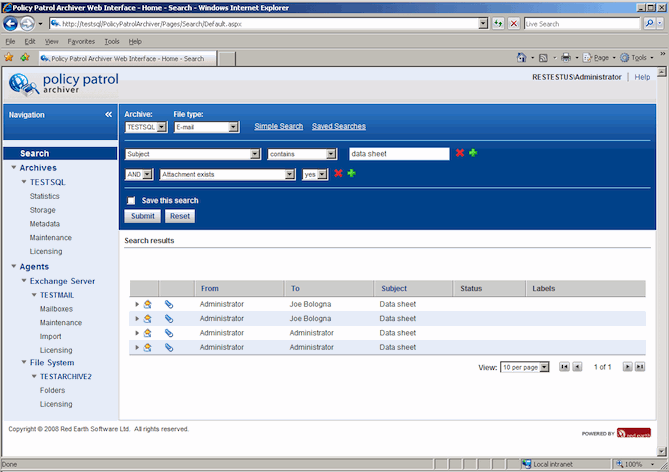Open Favorites Center star icon

9,57
